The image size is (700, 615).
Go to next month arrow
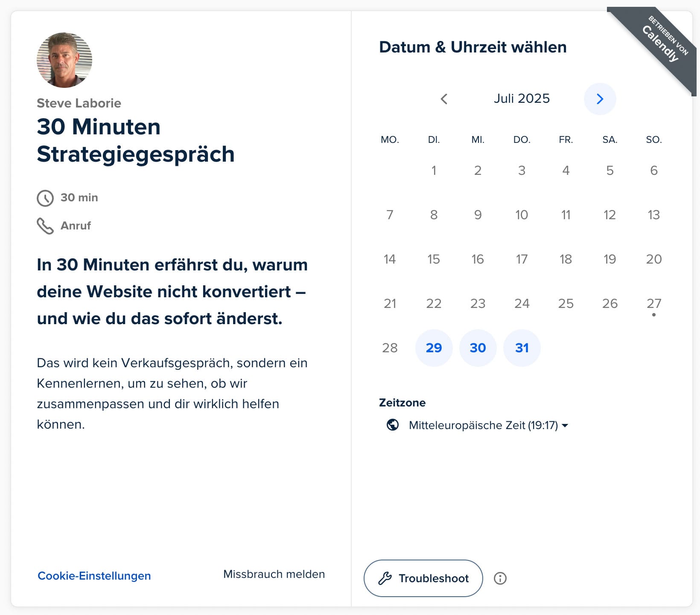click(x=600, y=99)
